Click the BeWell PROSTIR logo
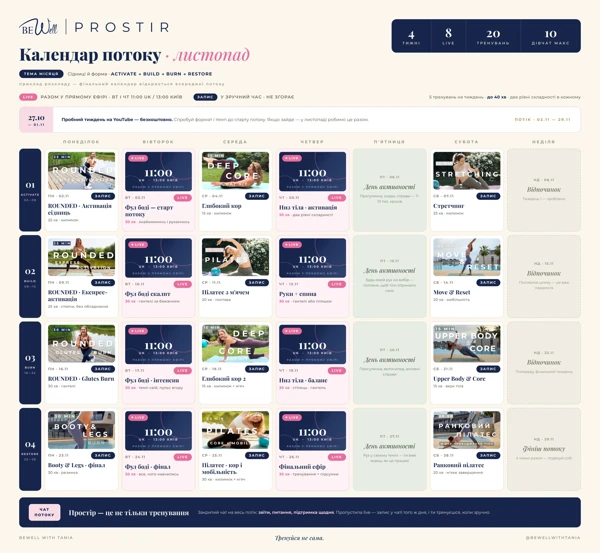The image size is (600, 553). (x=94, y=27)
